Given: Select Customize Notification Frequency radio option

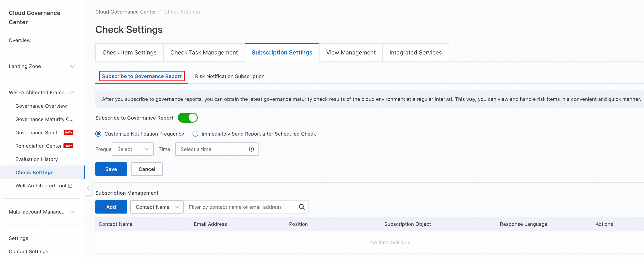Looking at the screenshot, I should (x=98, y=134).
